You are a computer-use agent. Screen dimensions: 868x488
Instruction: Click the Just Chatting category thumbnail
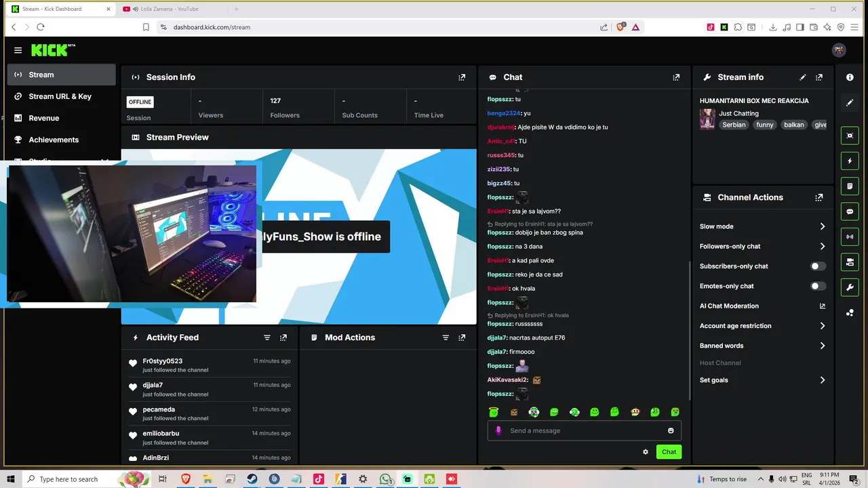coord(707,119)
